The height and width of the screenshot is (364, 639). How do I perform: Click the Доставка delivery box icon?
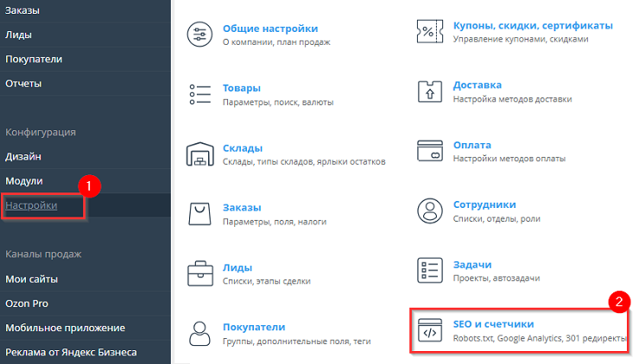tap(430, 91)
